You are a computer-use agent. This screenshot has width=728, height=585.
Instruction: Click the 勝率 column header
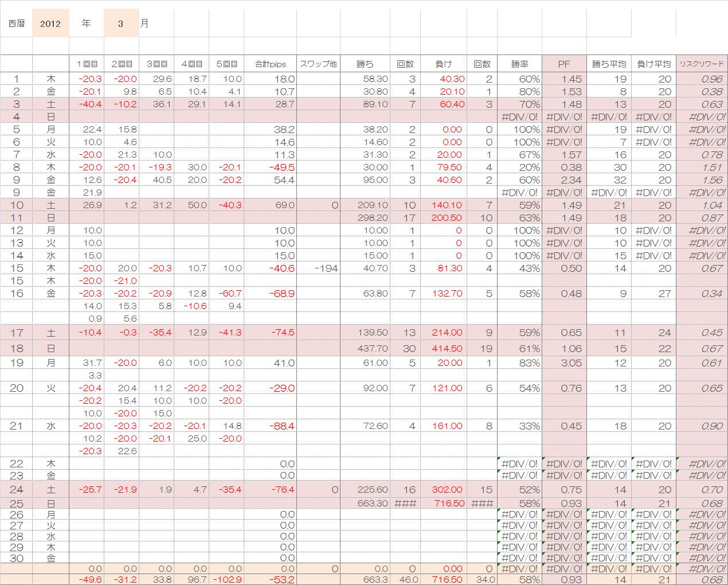coord(519,64)
